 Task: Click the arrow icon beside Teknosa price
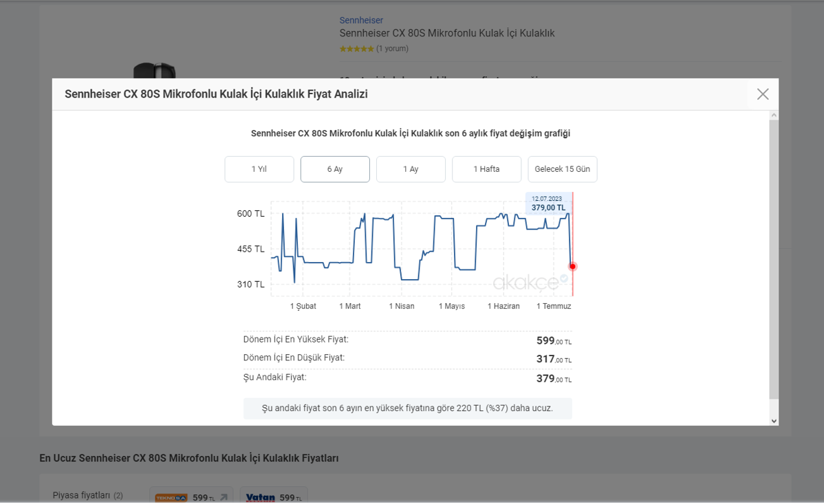(x=224, y=497)
